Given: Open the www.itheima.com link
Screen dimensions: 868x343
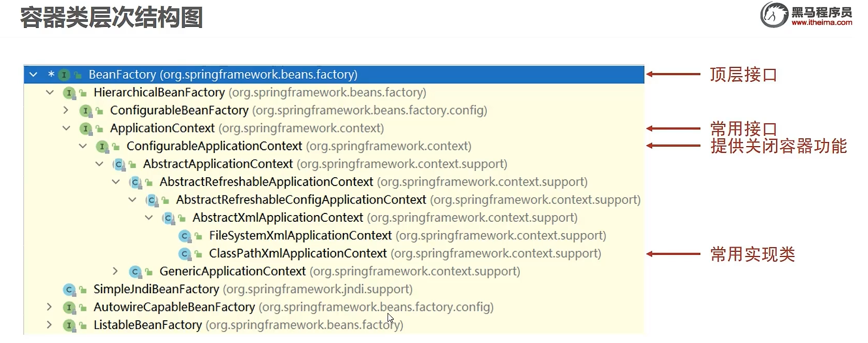Looking at the screenshot, I should [x=821, y=22].
